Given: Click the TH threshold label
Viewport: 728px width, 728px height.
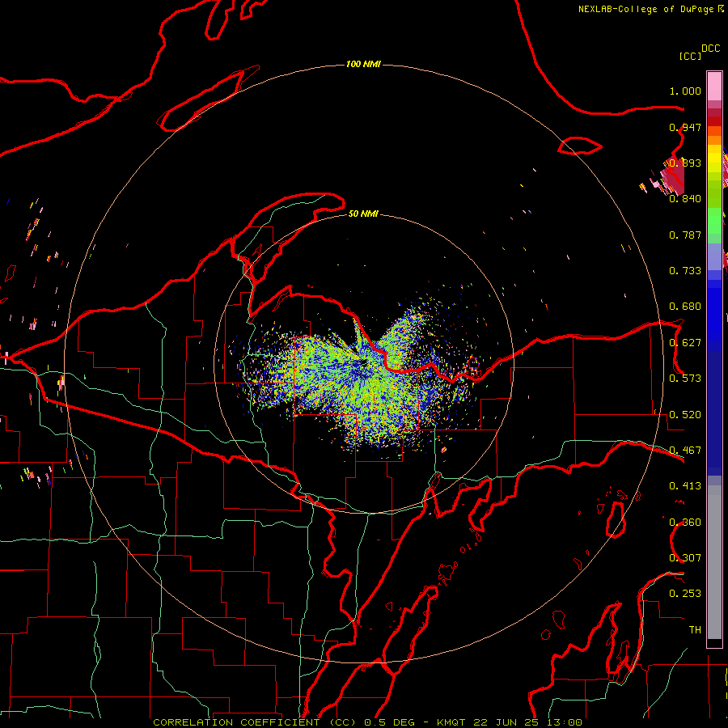Looking at the screenshot, I should pos(695,630).
